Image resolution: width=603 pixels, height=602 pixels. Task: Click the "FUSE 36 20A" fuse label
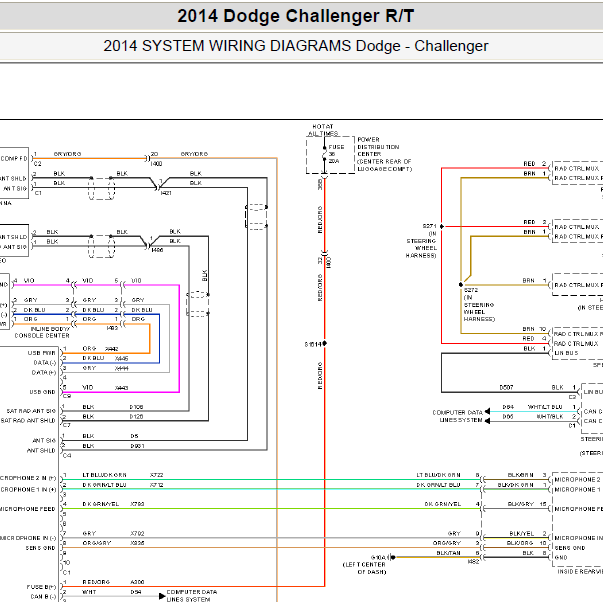(x=336, y=154)
